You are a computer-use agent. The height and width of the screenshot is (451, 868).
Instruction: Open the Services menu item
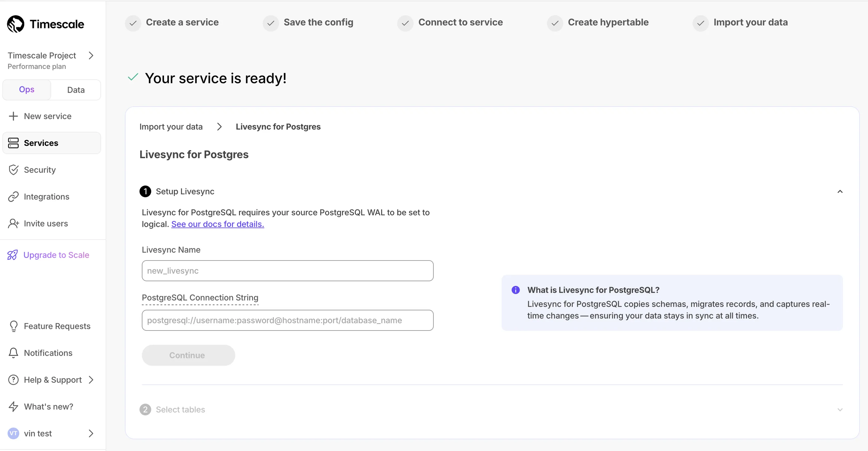[51, 143]
